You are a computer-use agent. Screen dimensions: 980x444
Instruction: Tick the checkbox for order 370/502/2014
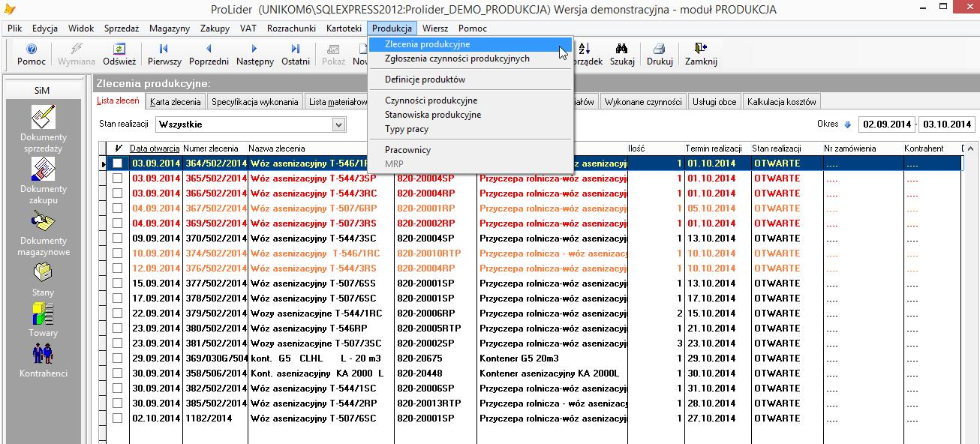click(x=117, y=238)
